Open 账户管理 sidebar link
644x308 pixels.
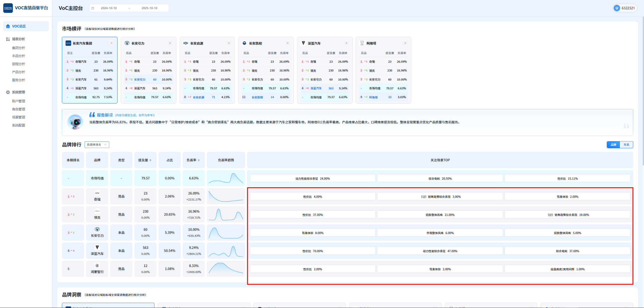coord(18,101)
